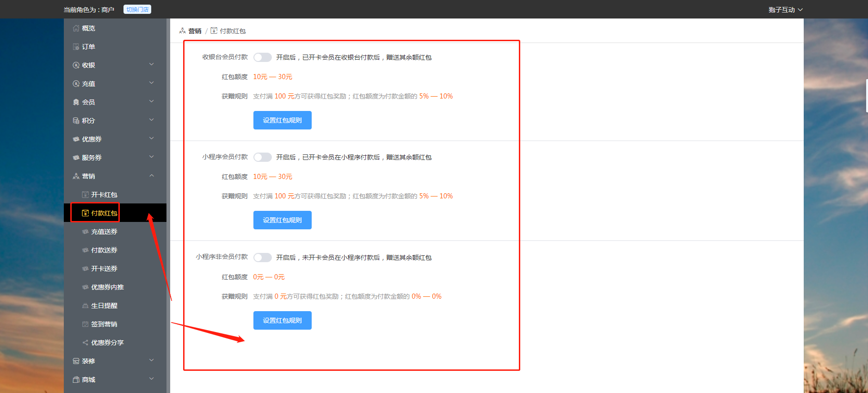
Task: Click the 概览 home icon in sidebar
Action: [x=76, y=28]
